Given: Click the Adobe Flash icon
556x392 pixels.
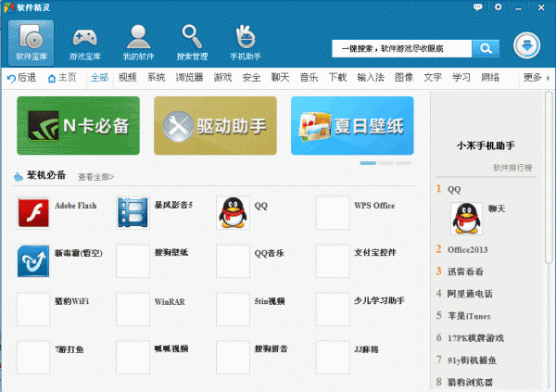Looking at the screenshot, I should (33, 212).
